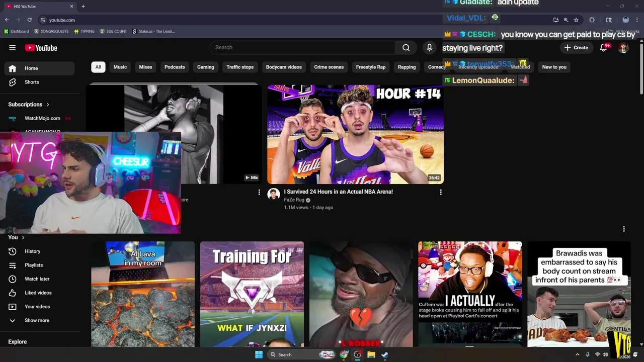The image size is (644, 362).
Task: Open a new browser tab
Action: point(83,7)
